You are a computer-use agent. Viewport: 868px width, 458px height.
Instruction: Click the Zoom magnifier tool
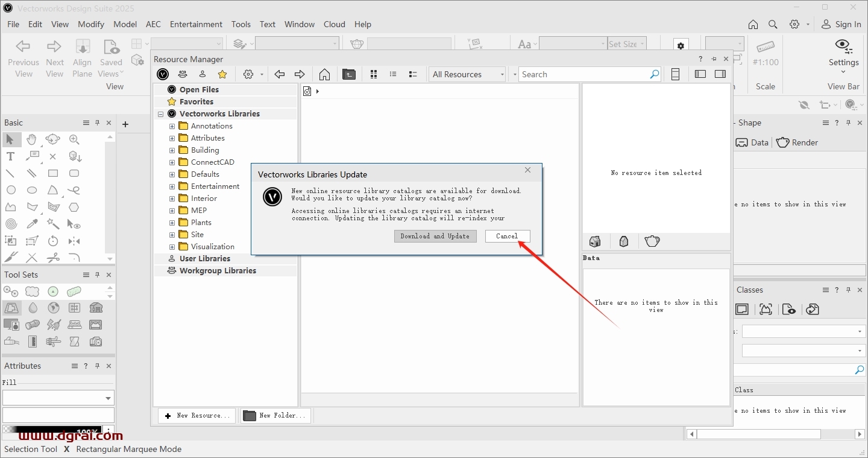(x=74, y=139)
